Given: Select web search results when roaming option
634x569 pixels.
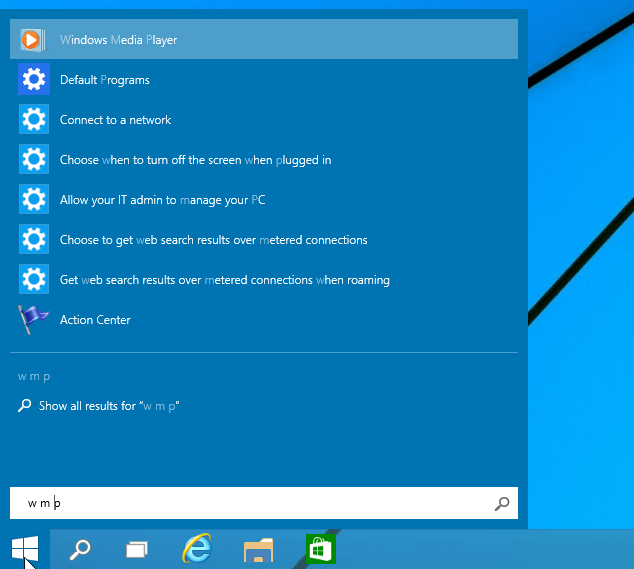Looking at the screenshot, I should [x=224, y=280].
